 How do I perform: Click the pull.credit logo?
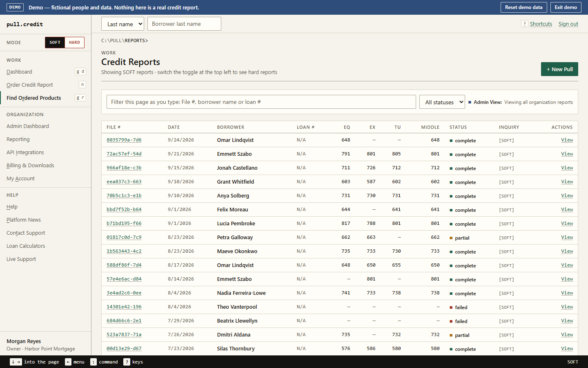point(24,24)
